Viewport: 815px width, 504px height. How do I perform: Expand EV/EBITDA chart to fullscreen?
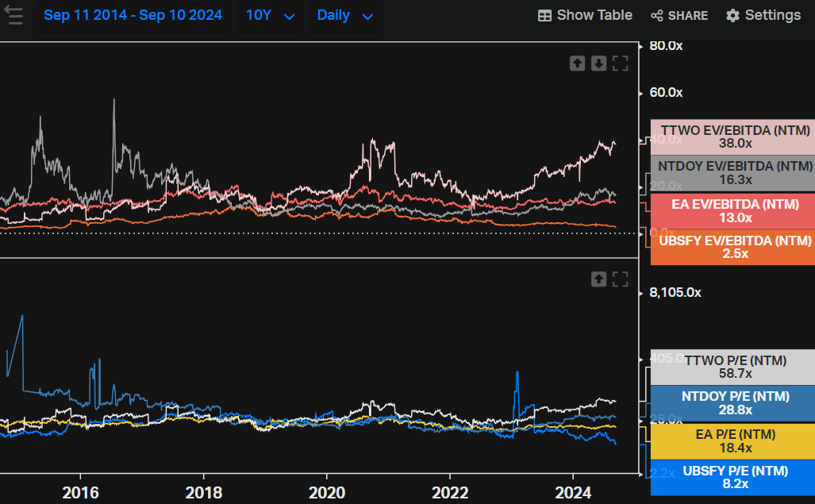click(x=620, y=63)
